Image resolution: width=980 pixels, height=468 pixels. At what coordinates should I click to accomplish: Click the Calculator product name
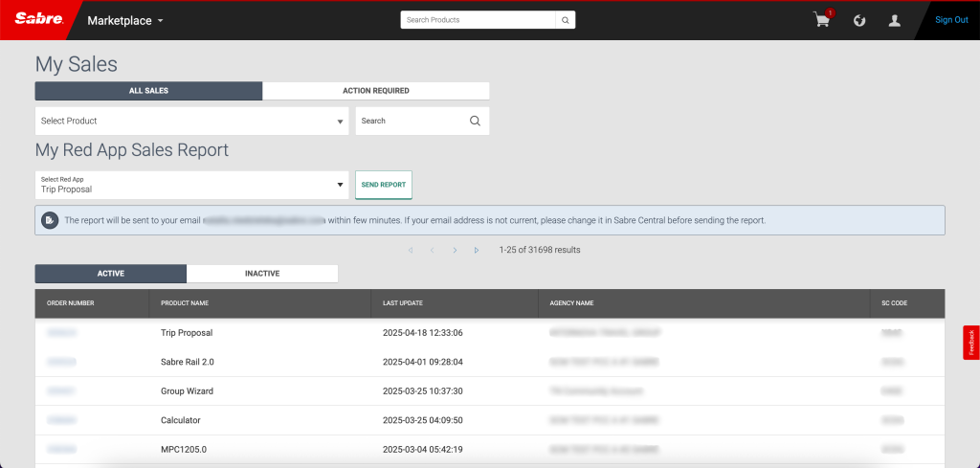tap(181, 420)
